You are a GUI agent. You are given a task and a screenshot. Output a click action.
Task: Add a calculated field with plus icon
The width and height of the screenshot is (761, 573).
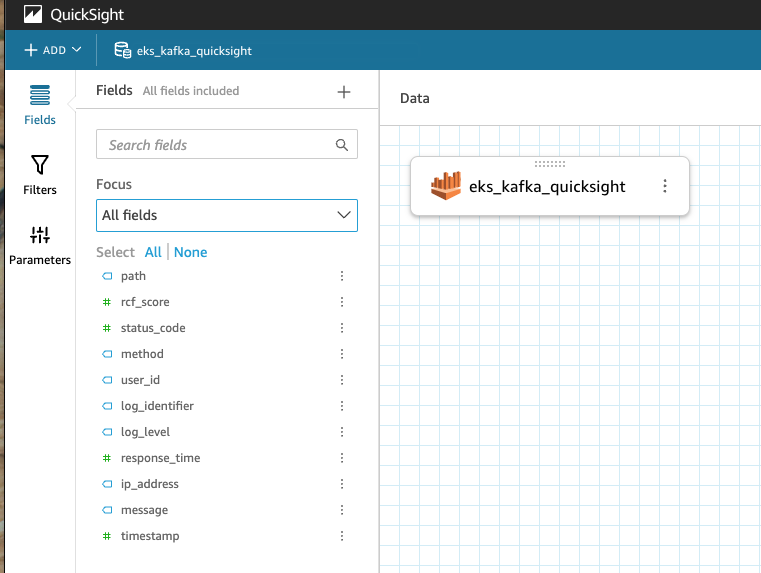[x=344, y=92]
